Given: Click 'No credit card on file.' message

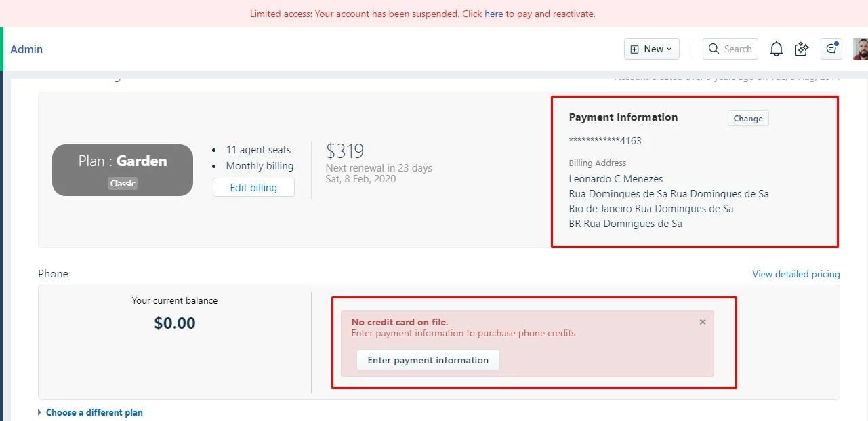Looking at the screenshot, I should point(400,322).
